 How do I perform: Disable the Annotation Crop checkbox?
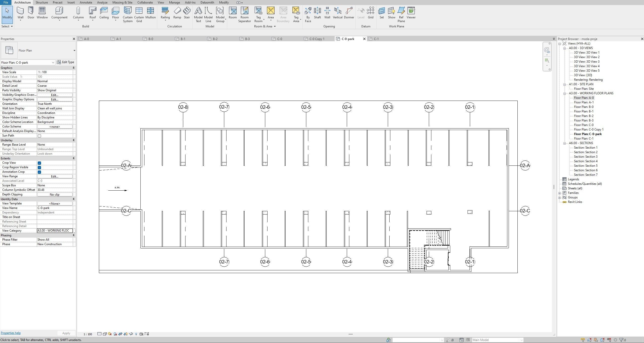pyautogui.click(x=39, y=172)
